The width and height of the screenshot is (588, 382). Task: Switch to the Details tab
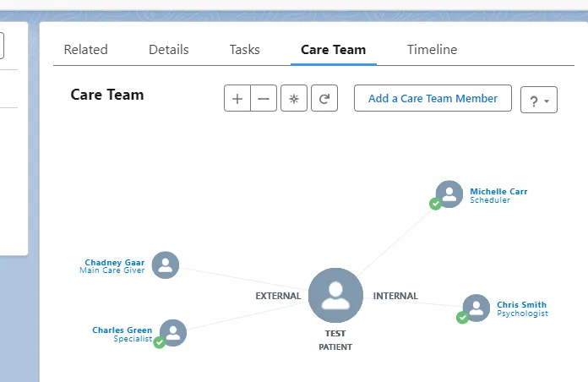[x=169, y=50]
